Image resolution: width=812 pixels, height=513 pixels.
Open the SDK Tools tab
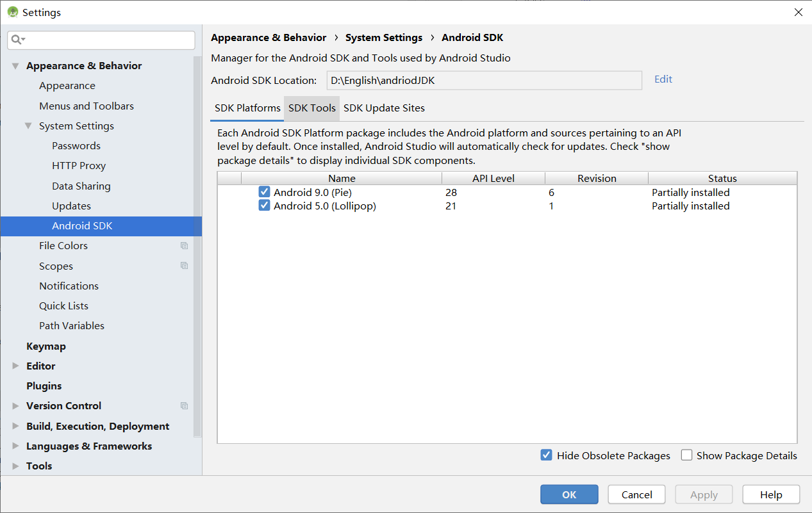[312, 108]
